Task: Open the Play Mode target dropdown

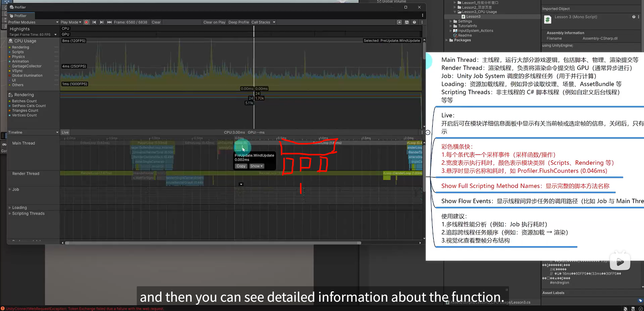Action: [71, 22]
